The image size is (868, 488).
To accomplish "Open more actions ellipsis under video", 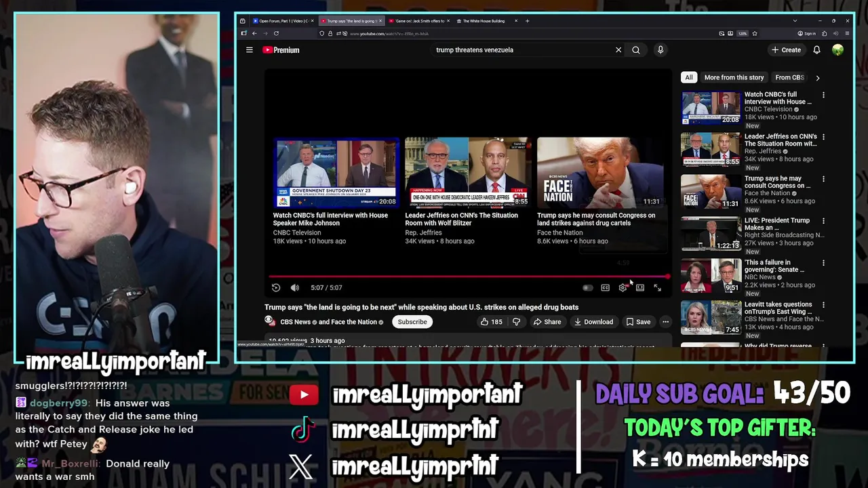I will (x=665, y=322).
